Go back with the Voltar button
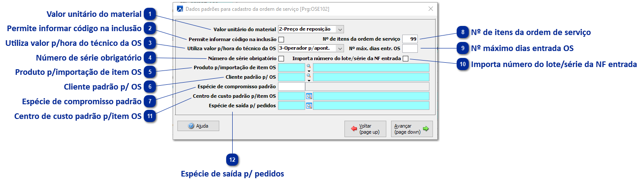The width and height of the screenshot is (644, 186). 365,129
